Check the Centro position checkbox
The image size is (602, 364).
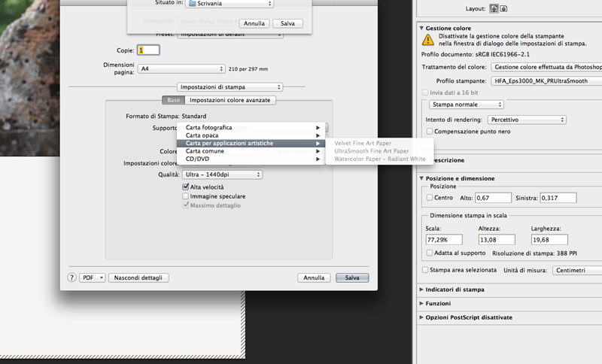click(429, 198)
